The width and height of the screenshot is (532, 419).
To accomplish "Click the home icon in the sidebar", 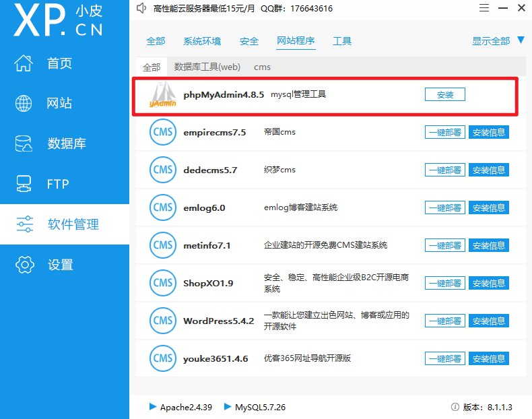I will 24,63.
